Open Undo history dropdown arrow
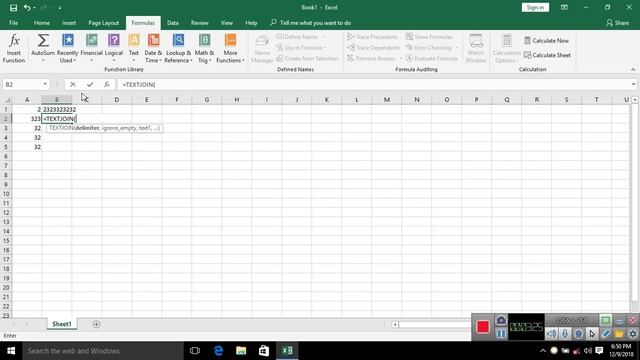640x360 pixels. tap(34, 8)
